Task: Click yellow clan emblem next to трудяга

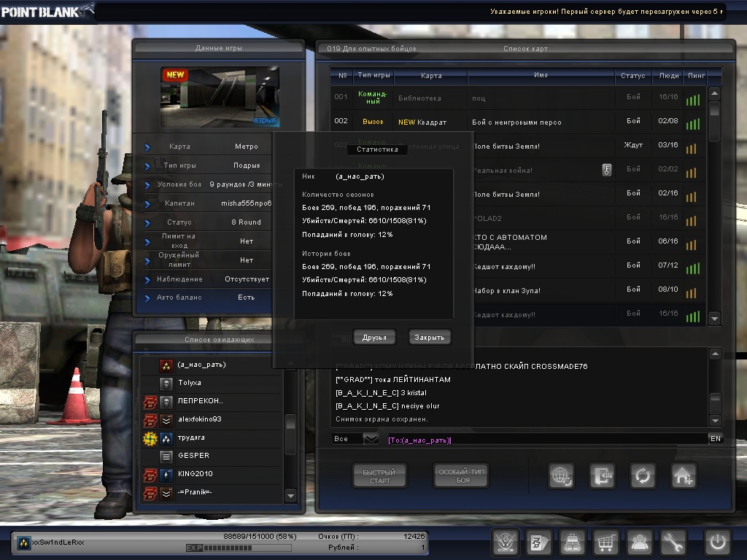Action: [x=150, y=438]
